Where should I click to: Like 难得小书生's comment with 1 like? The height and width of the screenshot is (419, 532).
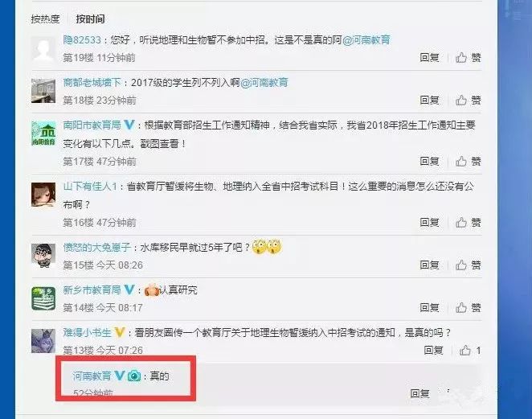pyautogui.click(x=470, y=350)
